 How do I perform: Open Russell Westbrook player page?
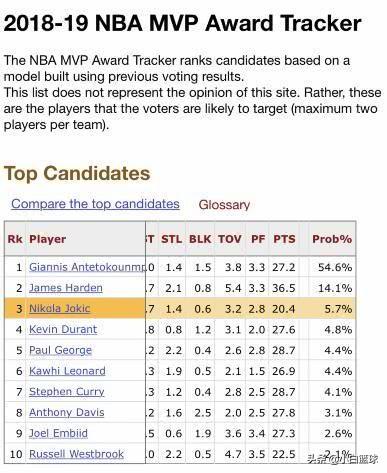coord(76,454)
